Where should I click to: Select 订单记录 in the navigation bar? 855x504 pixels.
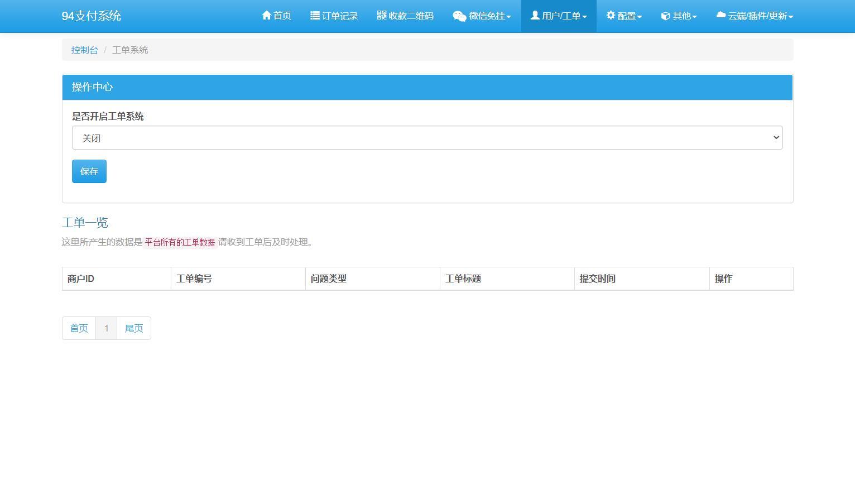[x=334, y=16]
